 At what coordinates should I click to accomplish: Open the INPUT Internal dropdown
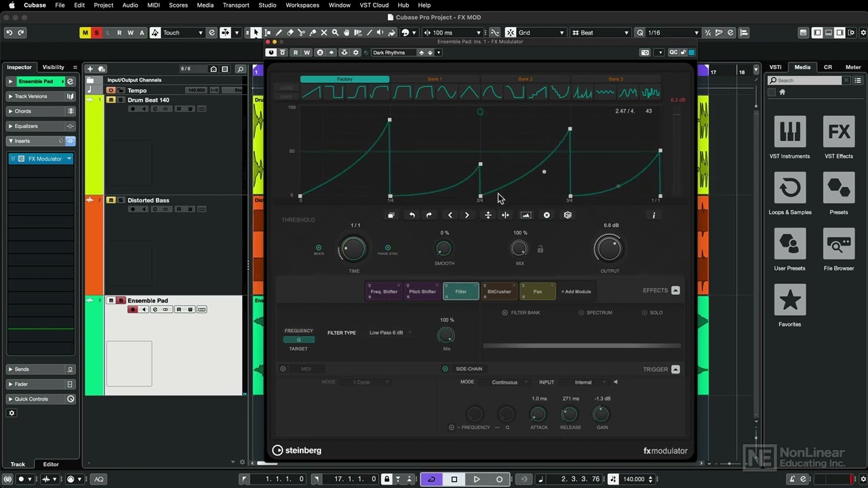[x=586, y=382]
